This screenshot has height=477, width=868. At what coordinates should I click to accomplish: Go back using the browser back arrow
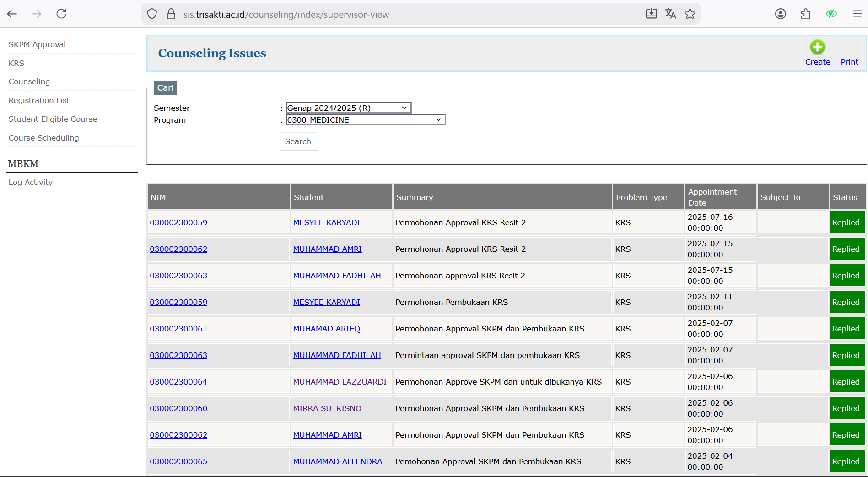click(x=12, y=14)
